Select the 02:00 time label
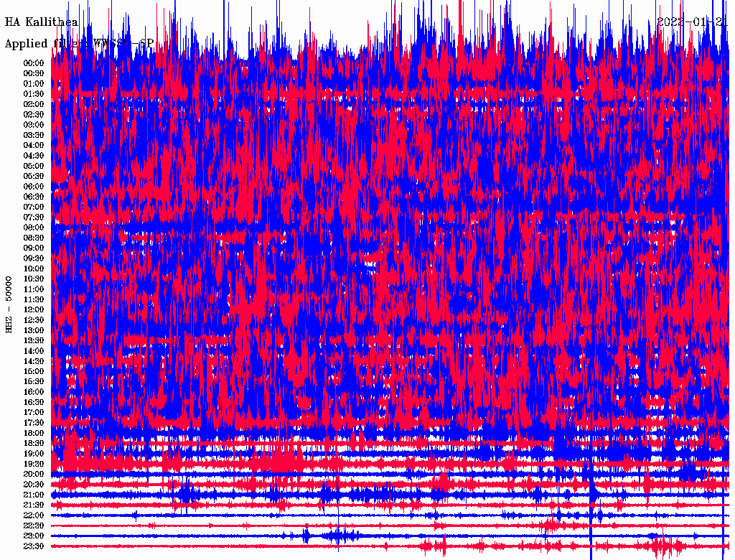Viewport: 735px width, 560px height. click(x=34, y=104)
